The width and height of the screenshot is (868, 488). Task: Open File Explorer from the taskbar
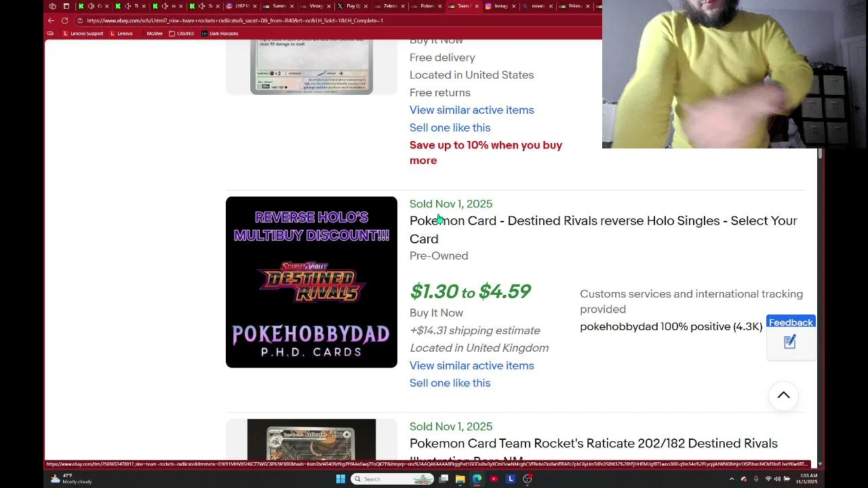point(460,479)
